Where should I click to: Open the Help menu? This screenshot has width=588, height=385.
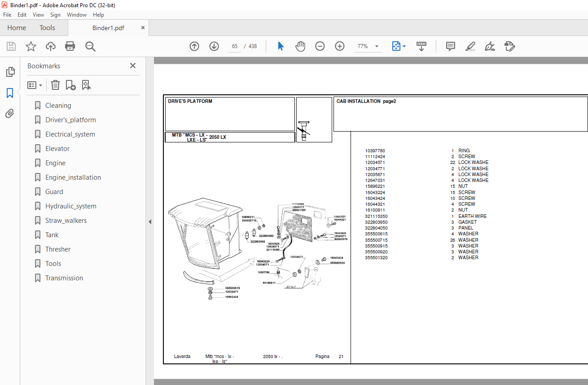point(98,15)
